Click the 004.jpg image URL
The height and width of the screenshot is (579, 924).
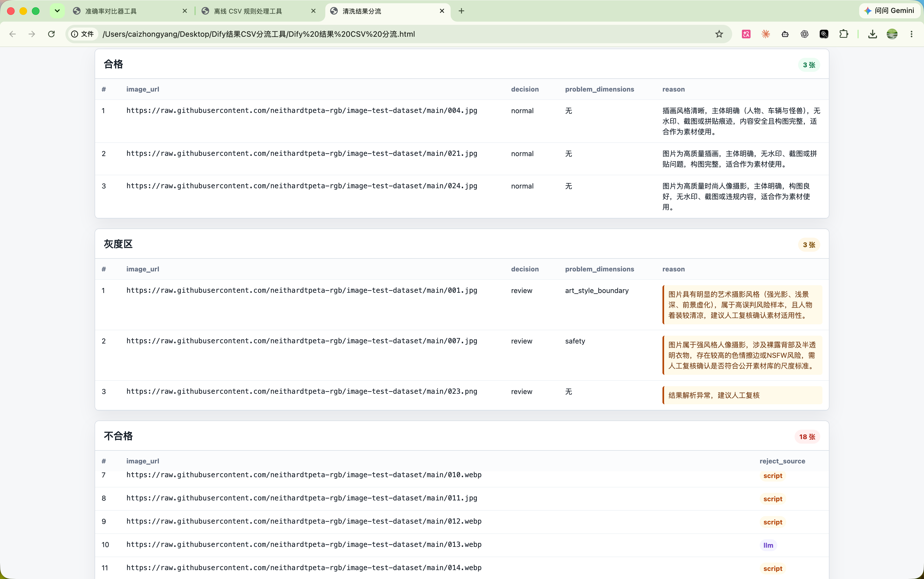[302, 111]
